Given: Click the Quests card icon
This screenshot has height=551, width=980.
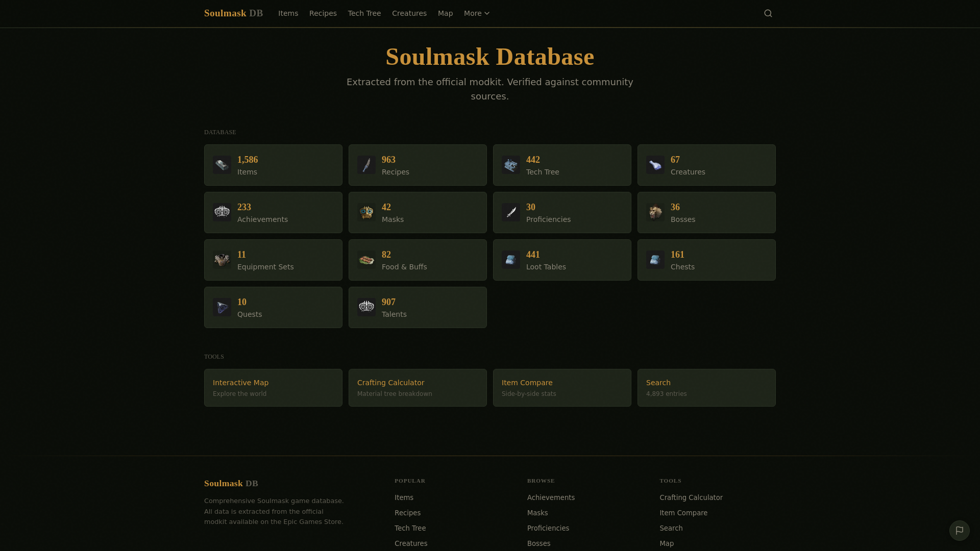Looking at the screenshot, I should [x=222, y=307].
